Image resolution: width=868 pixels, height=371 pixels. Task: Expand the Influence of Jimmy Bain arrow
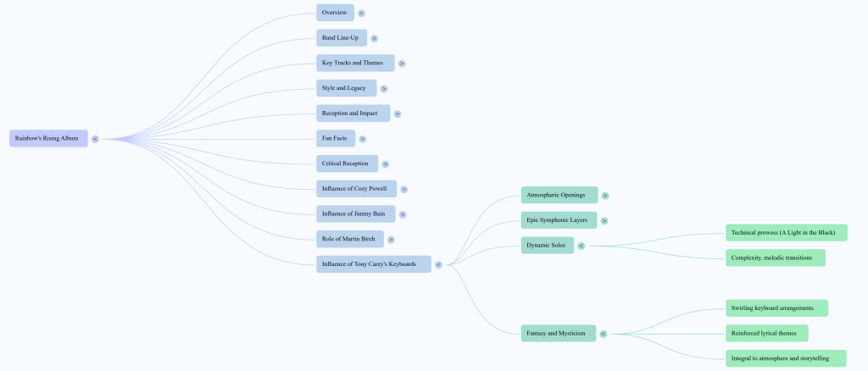point(403,214)
